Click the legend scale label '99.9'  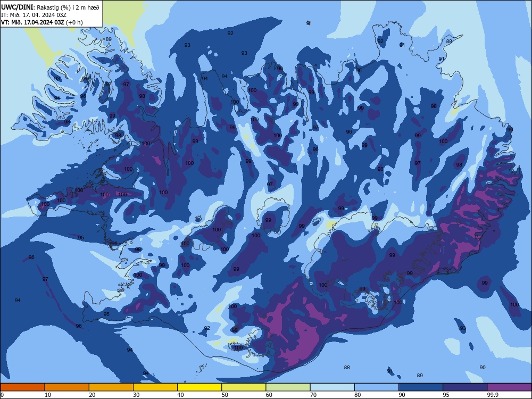pyautogui.click(x=493, y=395)
